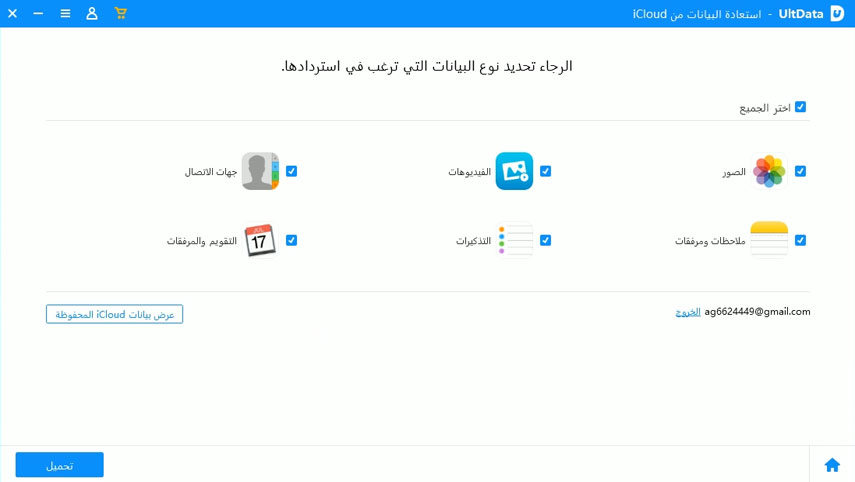Click 'عرض بيانات iCloud المحفوظة' button
Image resolution: width=855 pixels, height=482 pixels.
115,314
